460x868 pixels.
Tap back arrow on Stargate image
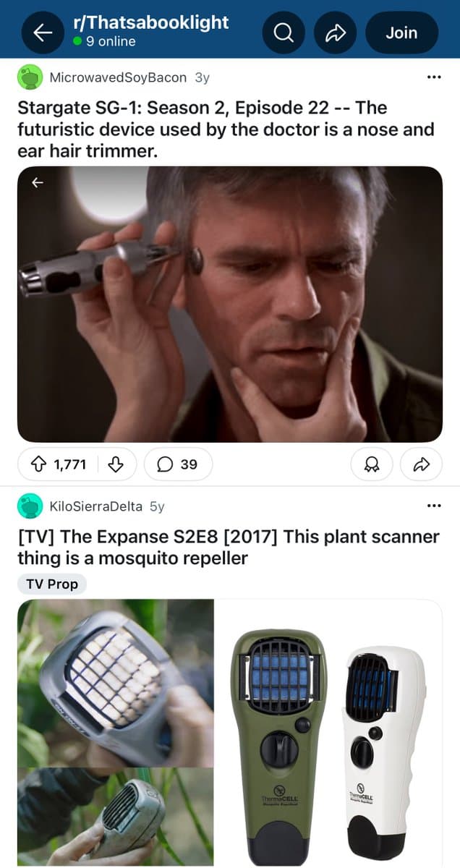38,184
